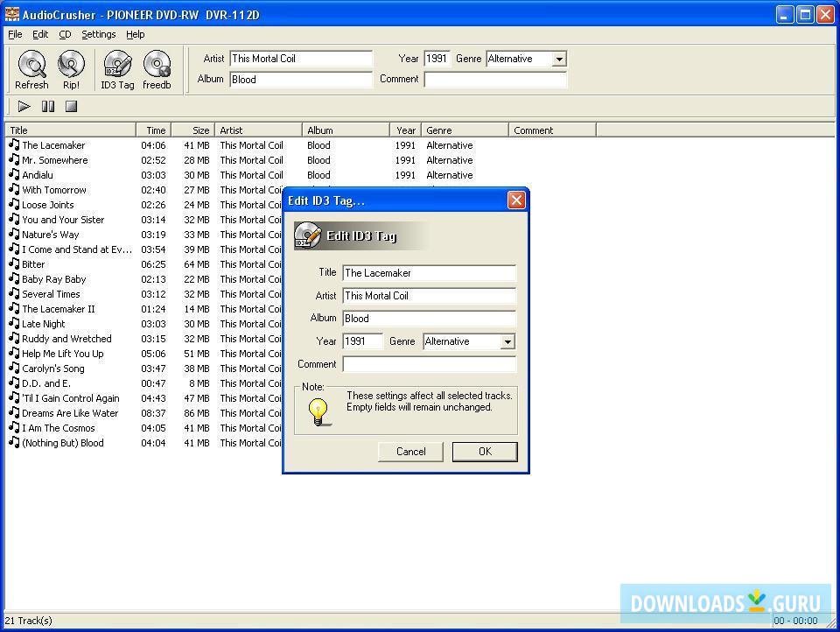
Task: Select the track Nature's Way
Action: pos(51,235)
